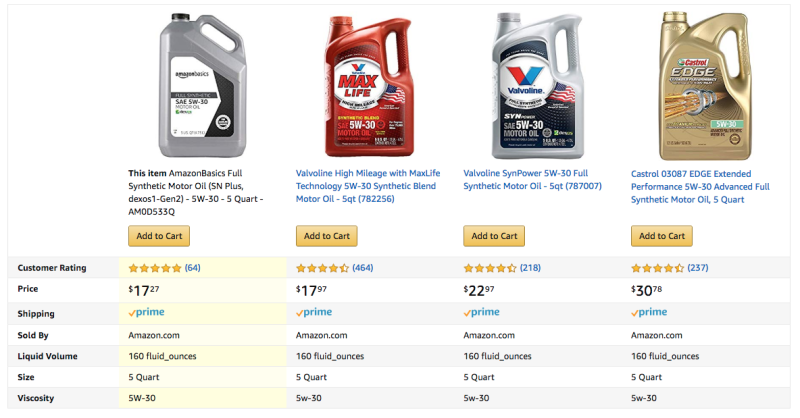This screenshot has width=800, height=418.
Task: Add AmazonBasics motor oil to cart
Action: pos(159,236)
